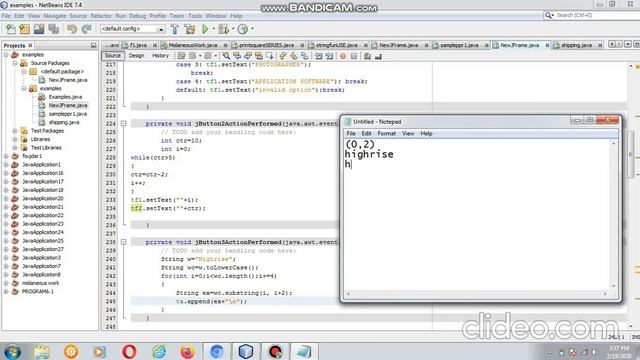The height and width of the screenshot is (360, 640).
Task: Open Firefox from the Windows taskbar
Action: pyautogui.click(x=187, y=351)
